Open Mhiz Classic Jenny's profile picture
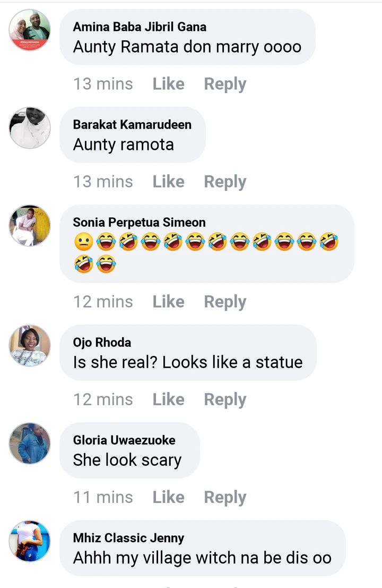This screenshot has height=588, width=382. point(30,541)
